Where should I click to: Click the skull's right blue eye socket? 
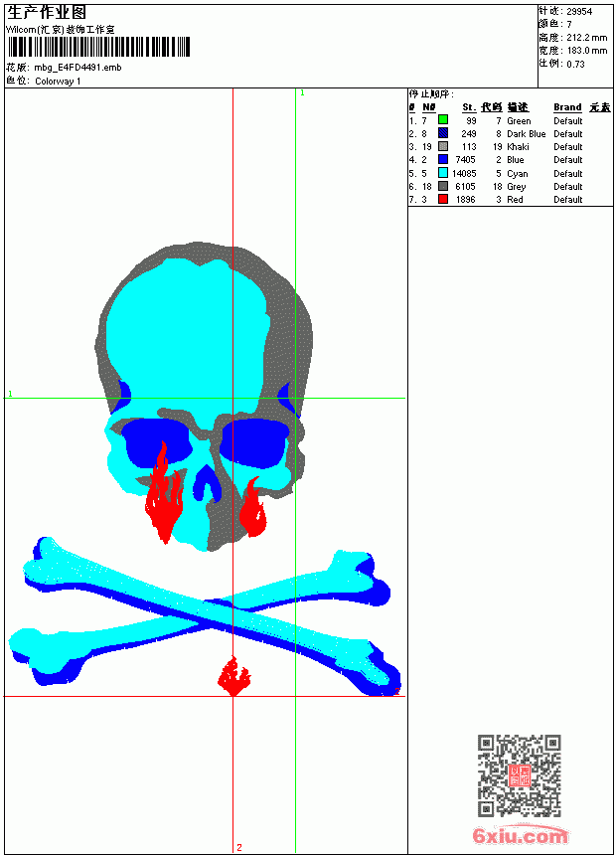pyautogui.click(x=254, y=442)
